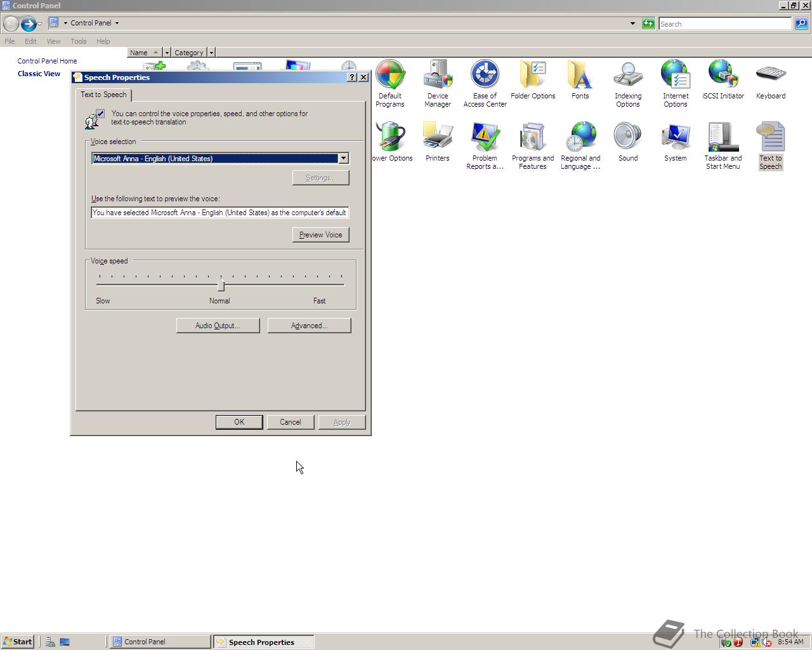The width and height of the screenshot is (812, 650).
Task: Switch to Control Panel taskbar button
Action: (x=160, y=642)
